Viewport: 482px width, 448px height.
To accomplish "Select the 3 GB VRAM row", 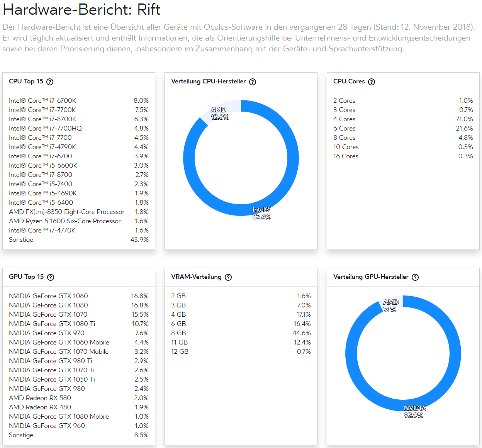I will pos(241,305).
